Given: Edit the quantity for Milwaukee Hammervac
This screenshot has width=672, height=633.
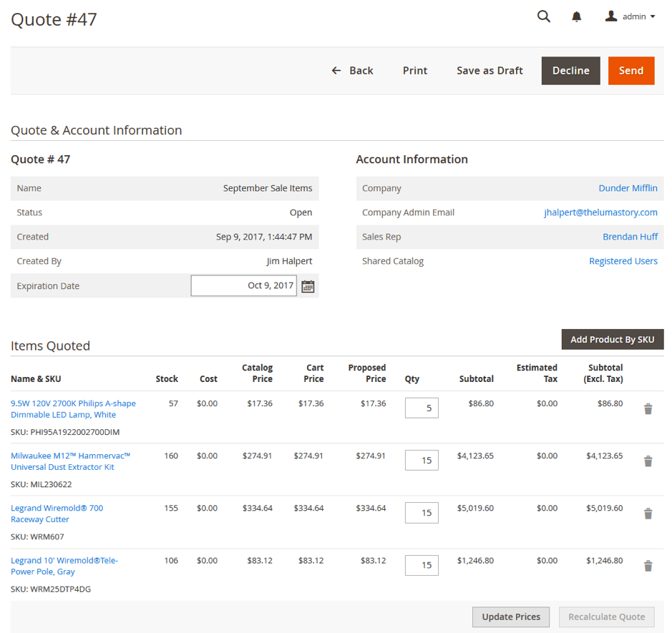Looking at the screenshot, I should click(x=422, y=461).
